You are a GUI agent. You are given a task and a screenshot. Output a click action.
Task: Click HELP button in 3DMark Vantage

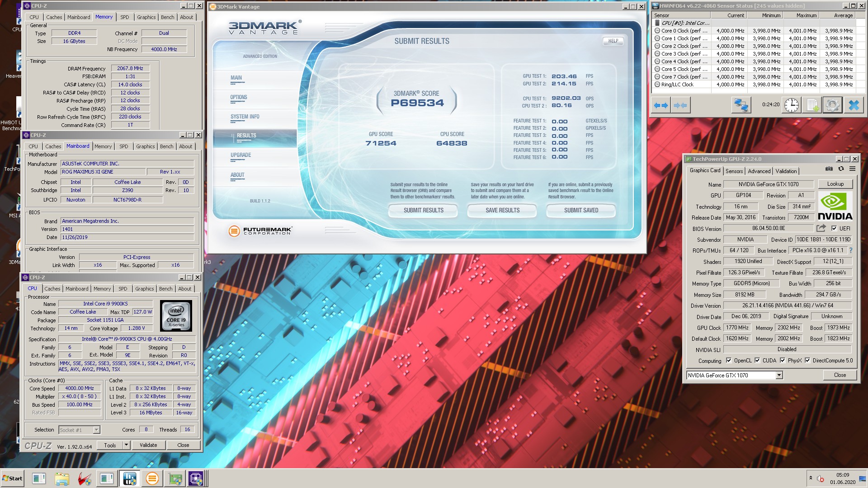pyautogui.click(x=613, y=41)
